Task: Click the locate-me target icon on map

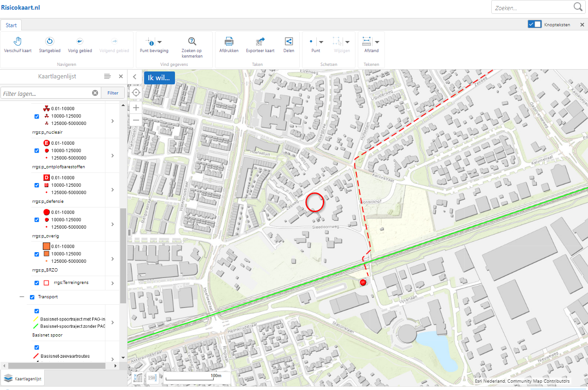Action: point(136,92)
